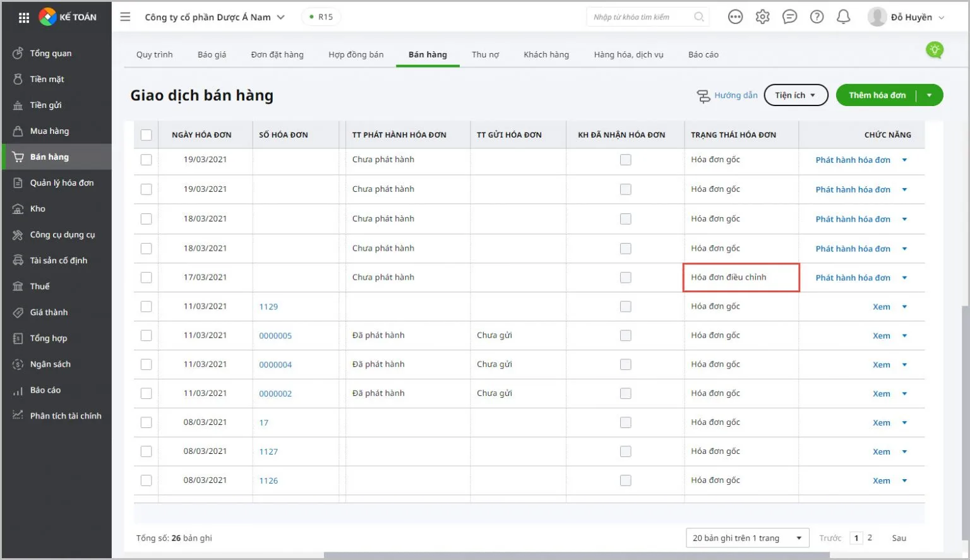The width and height of the screenshot is (970, 560).
Task: Collapse sidebar with hamburger menu icon
Action: tap(125, 17)
